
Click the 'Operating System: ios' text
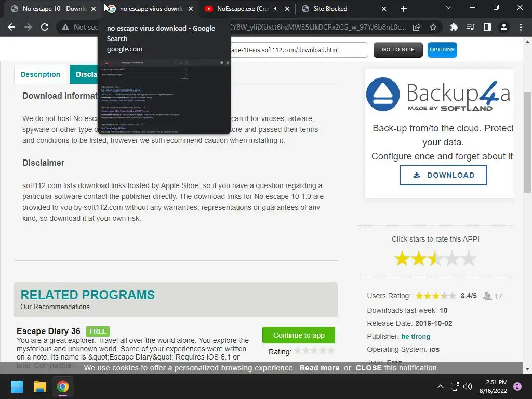pos(403,349)
